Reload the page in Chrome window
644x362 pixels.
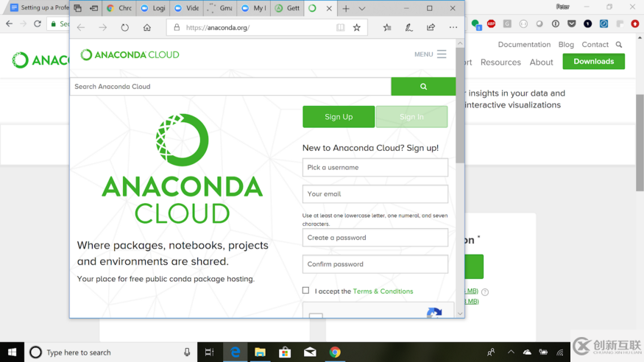[38, 24]
